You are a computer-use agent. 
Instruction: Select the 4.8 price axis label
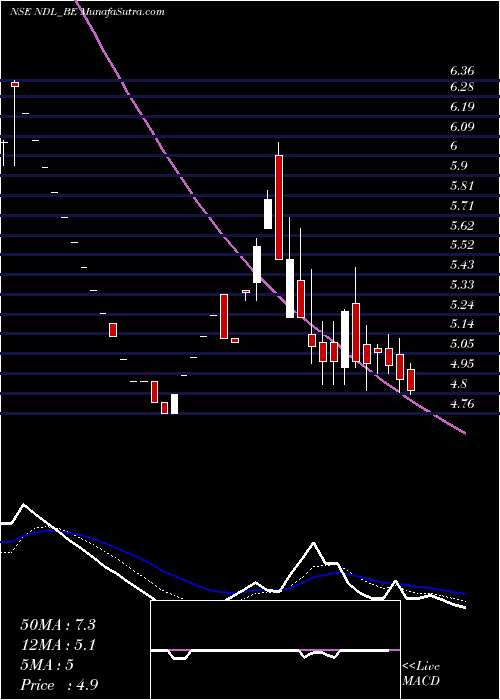coord(459,383)
